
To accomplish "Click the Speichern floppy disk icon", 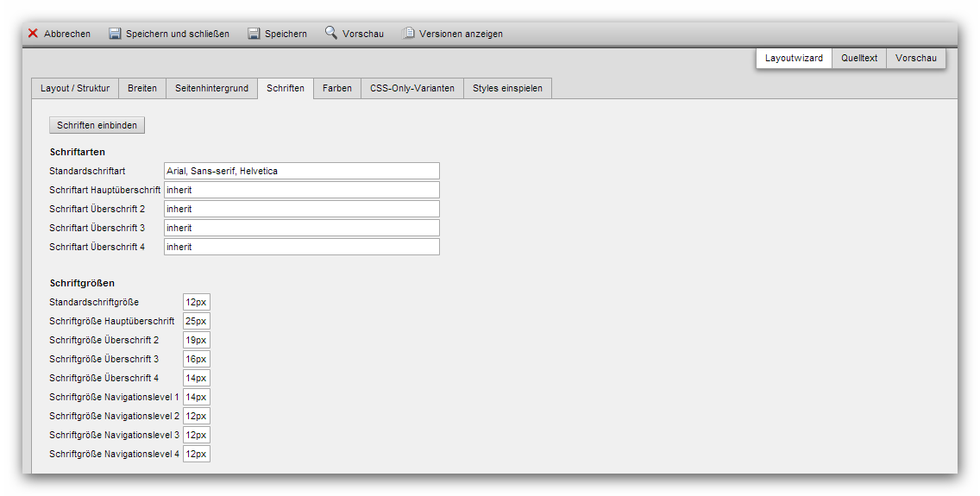I will coord(254,33).
